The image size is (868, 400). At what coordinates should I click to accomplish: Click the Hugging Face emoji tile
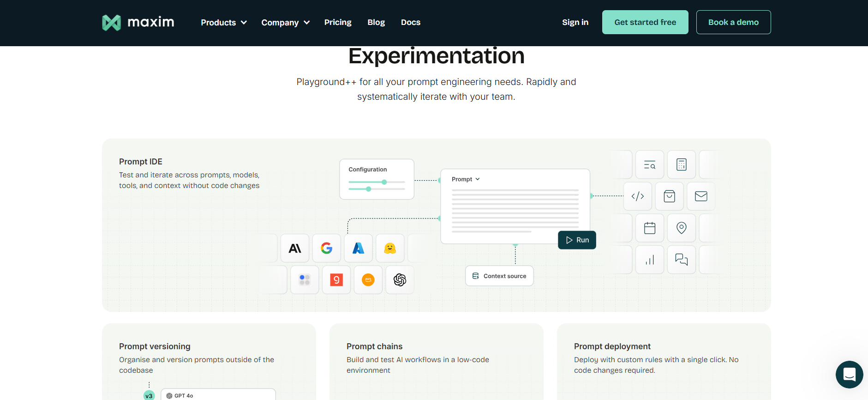390,248
